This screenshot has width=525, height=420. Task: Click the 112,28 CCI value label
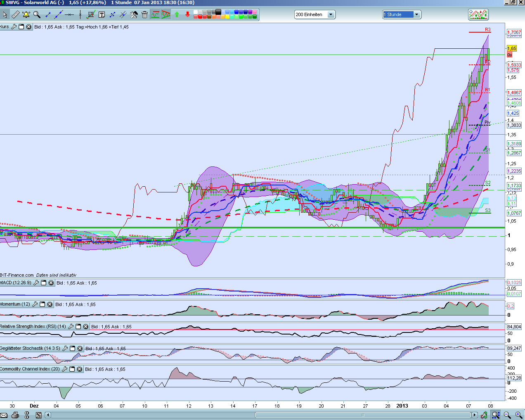514,378
